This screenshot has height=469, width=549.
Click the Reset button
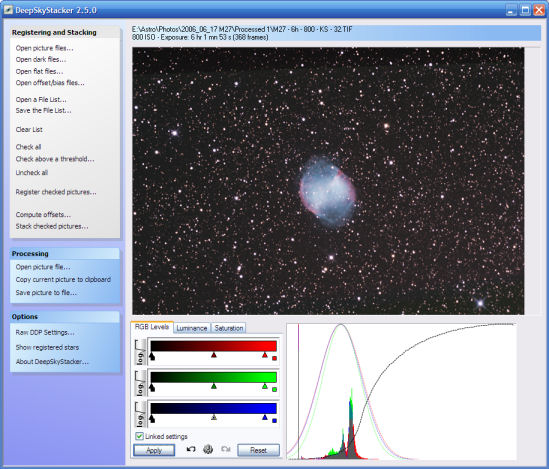tap(258, 450)
